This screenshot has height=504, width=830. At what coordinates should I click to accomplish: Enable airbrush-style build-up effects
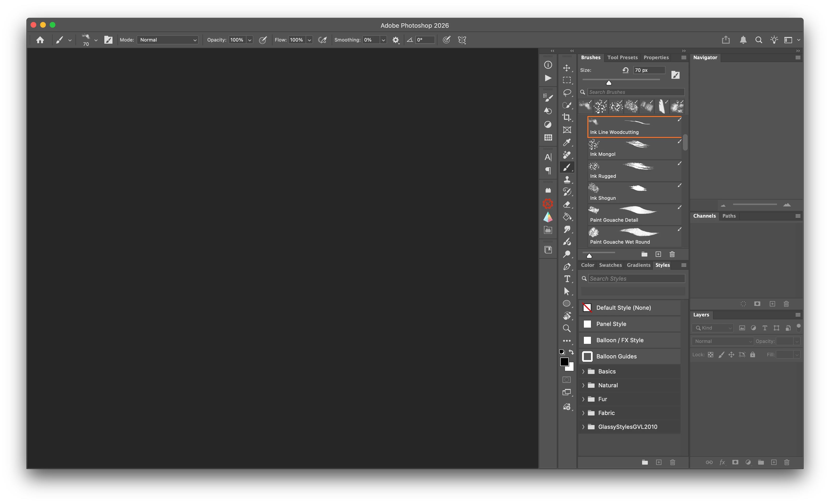tap(322, 40)
